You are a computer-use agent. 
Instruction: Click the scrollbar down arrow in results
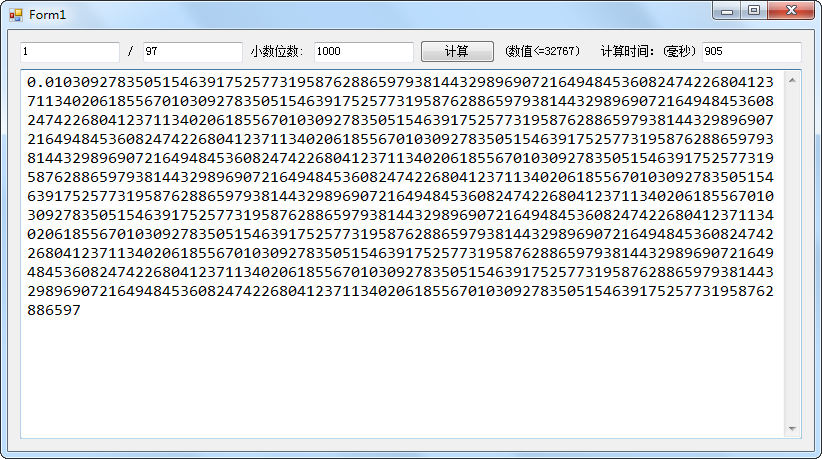(793, 429)
